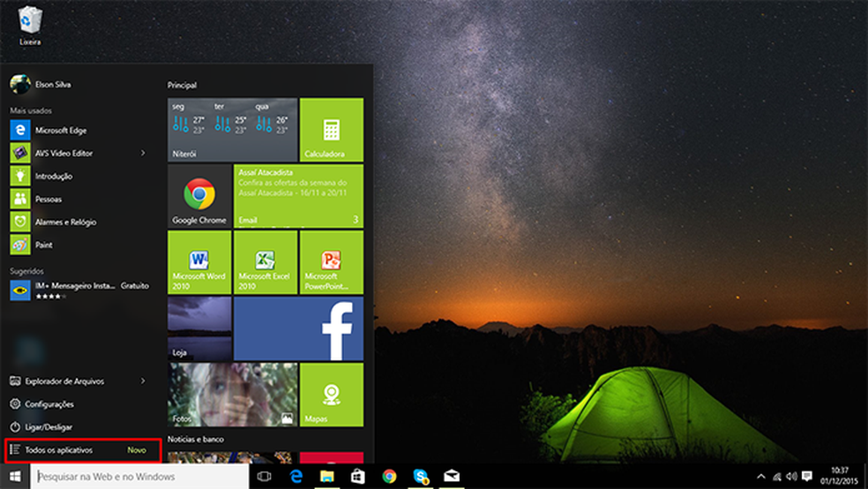This screenshot has width=868, height=489.
Task: Click the Mais usados heading
Action: [x=31, y=110]
